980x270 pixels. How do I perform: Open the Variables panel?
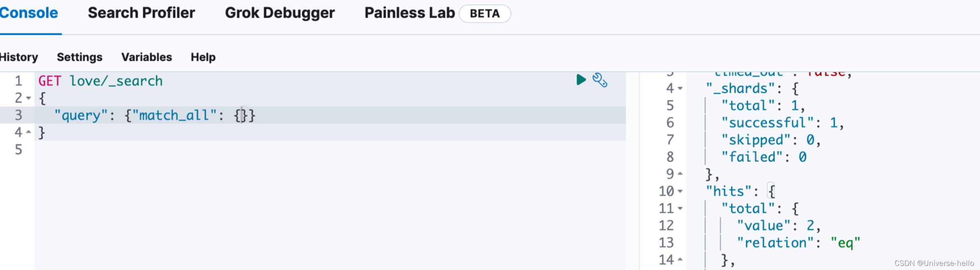[147, 57]
